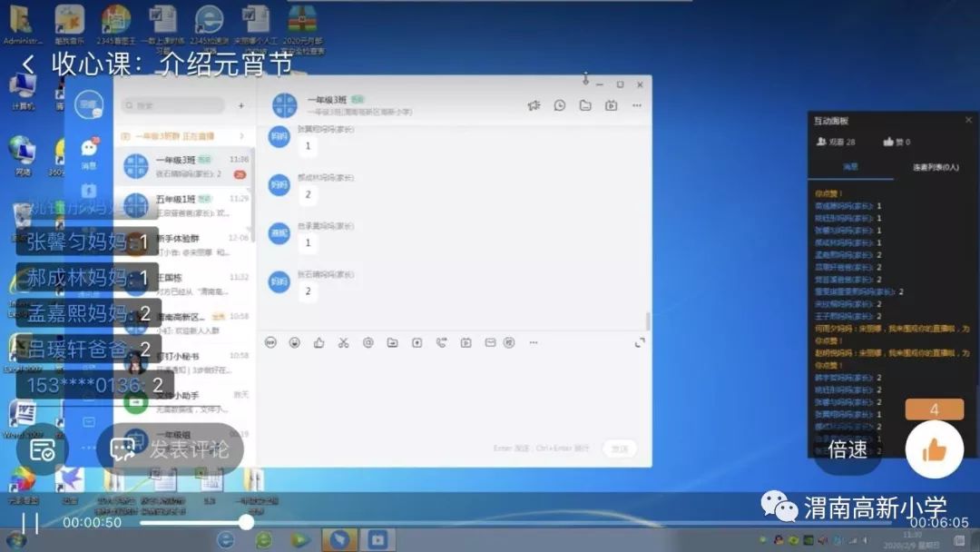Viewport: 980px width, 552px height.
Task: Open 发表评论 to post a comment
Action: click(x=170, y=448)
